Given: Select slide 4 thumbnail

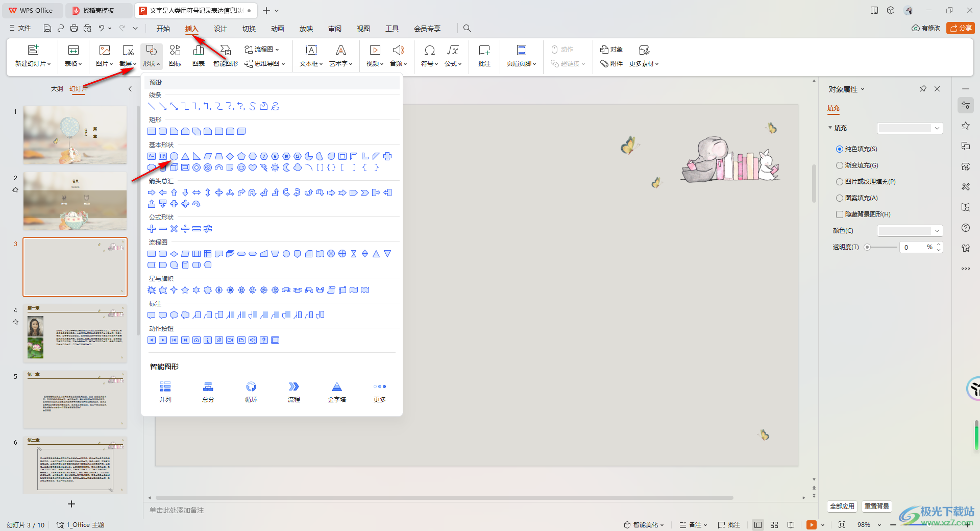Looking at the screenshot, I should point(75,333).
